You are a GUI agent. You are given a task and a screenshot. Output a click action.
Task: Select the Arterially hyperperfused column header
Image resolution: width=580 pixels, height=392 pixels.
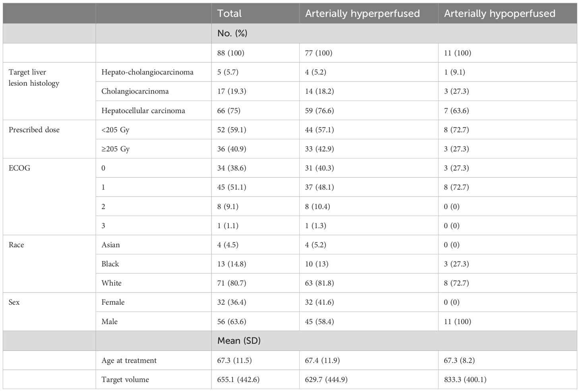(x=362, y=13)
